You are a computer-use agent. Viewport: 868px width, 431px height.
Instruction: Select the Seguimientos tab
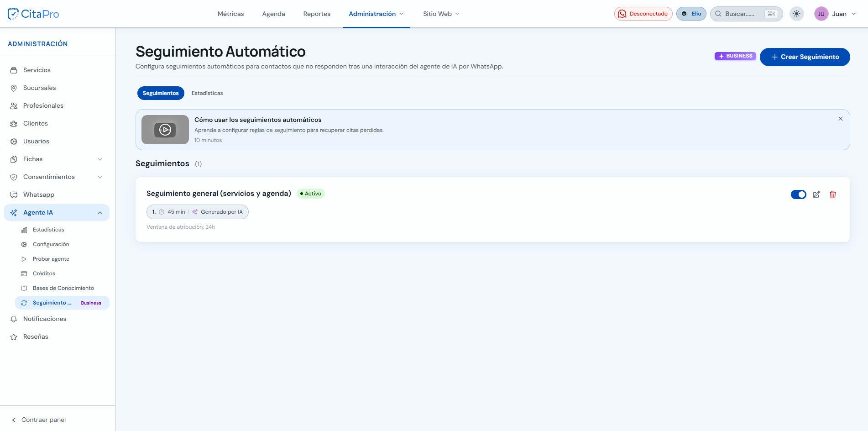point(161,93)
